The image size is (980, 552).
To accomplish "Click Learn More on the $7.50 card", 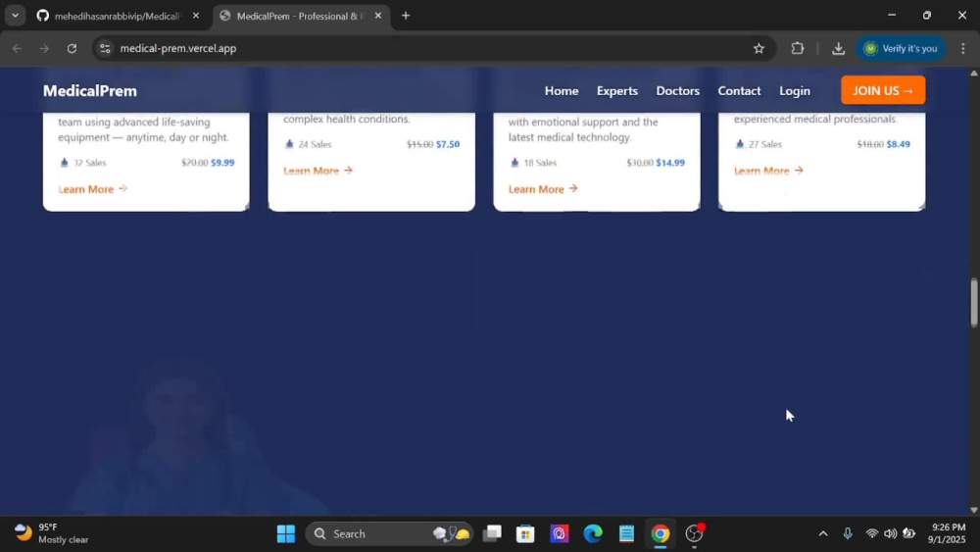I will [x=318, y=171].
